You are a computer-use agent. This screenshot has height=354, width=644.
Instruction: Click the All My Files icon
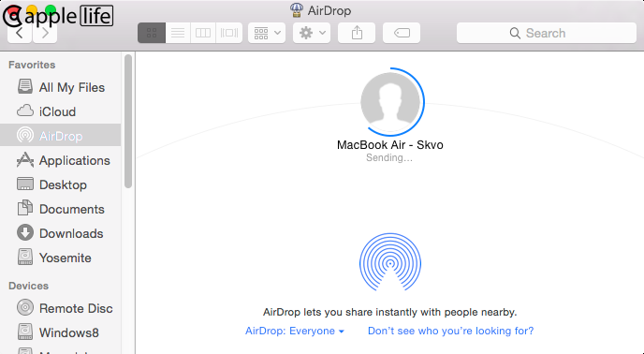[x=25, y=86]
